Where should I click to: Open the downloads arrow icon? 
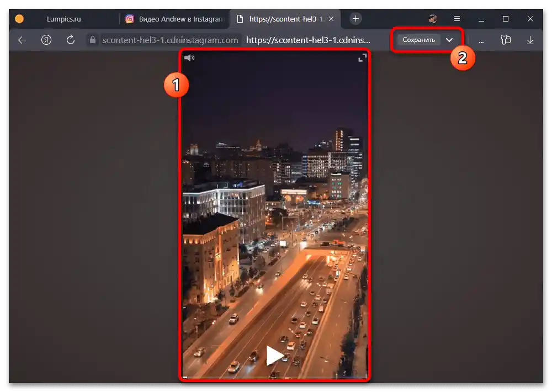point(530,40)
